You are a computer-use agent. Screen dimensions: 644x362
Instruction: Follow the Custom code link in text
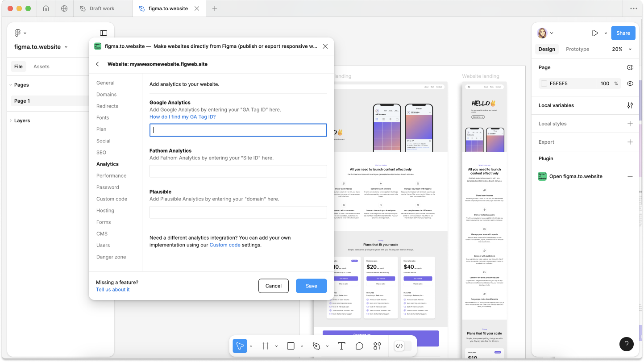225,245
